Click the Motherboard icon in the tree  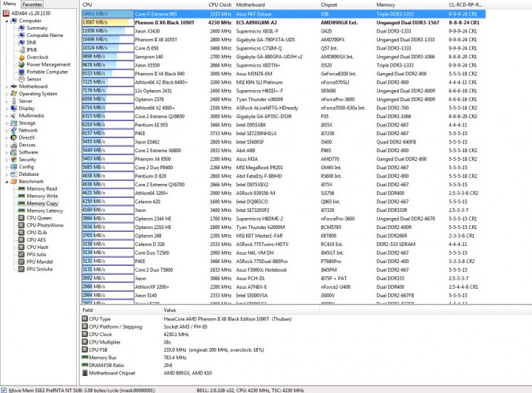pos(14,86)
